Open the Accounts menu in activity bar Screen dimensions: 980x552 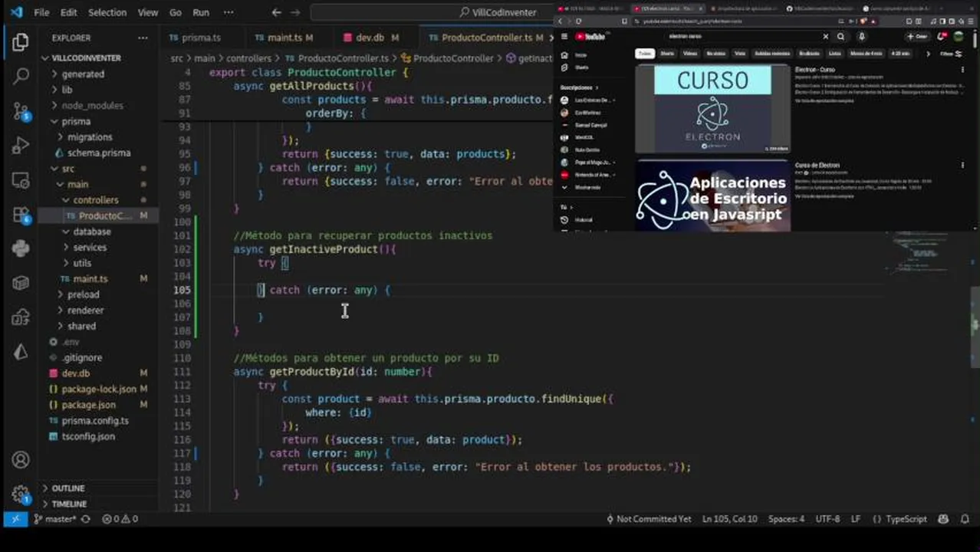[21, 460]
